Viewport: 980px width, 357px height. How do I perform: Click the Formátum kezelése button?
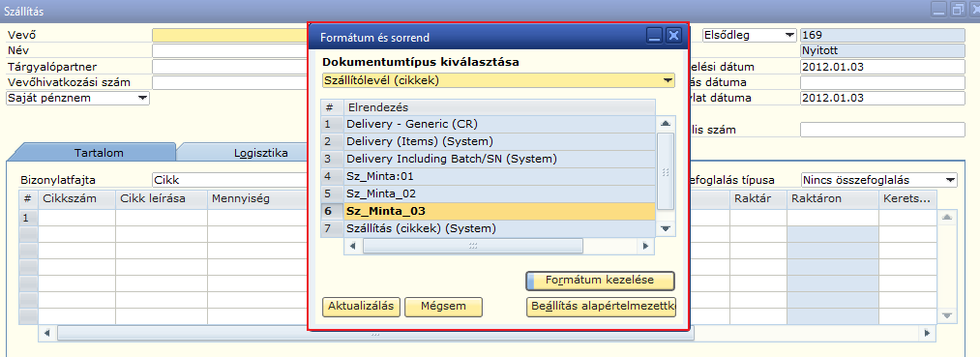(600, 281)
